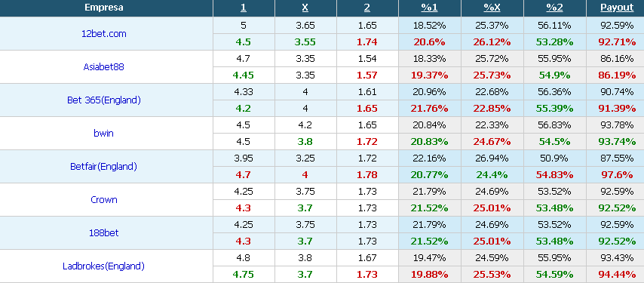This screenshot has height=283, width=644.
Task: Open the bwin bookmaker link
Action: [x=103, y=133]
